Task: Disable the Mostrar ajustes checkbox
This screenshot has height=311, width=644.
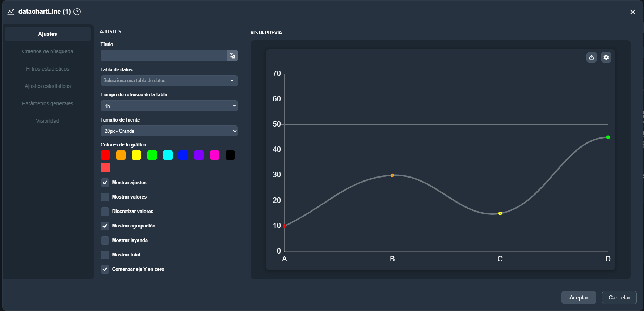Action: pos(105,183)
